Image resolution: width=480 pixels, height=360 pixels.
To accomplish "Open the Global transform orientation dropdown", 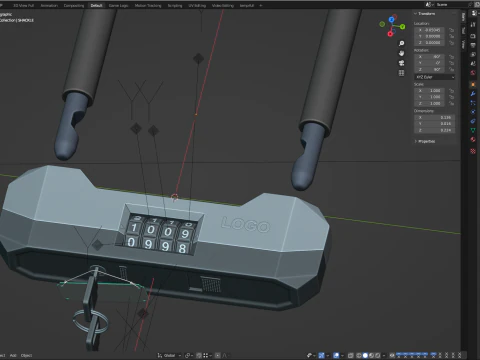I will click(x=170, y=355).
